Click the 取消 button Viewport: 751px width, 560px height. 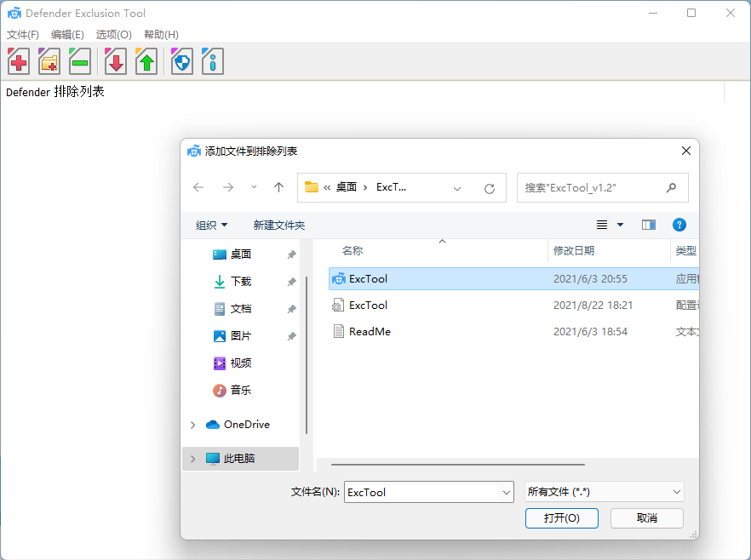(647, 518)
